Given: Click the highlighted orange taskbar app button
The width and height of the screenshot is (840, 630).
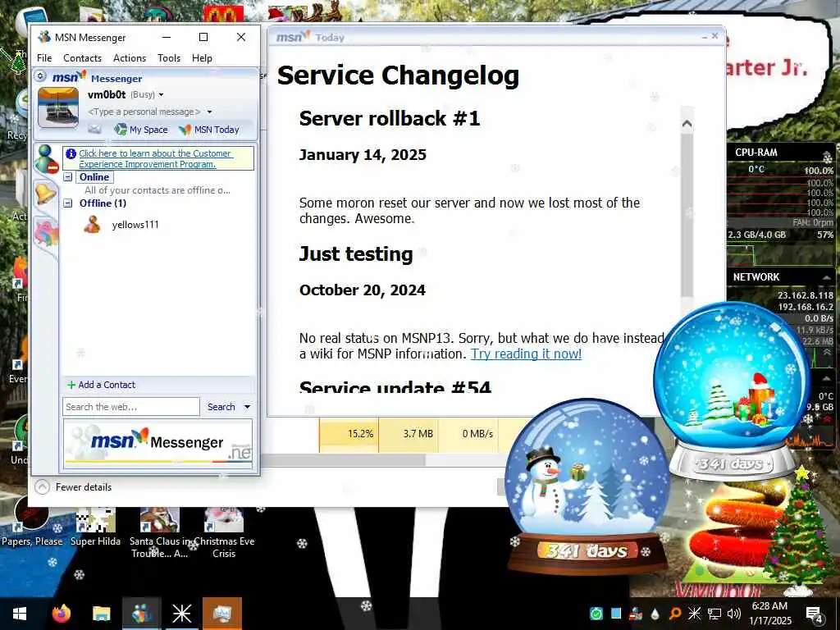Looking at the screenshot, I should 221,614.
